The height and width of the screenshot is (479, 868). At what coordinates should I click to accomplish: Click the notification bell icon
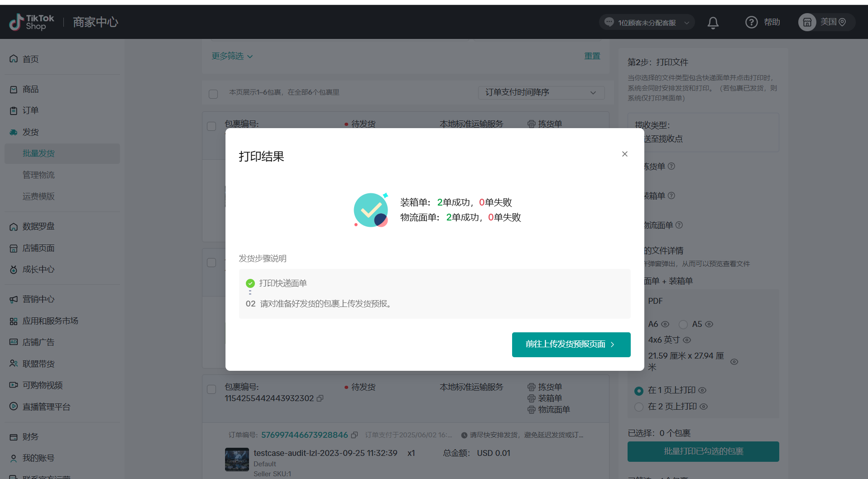(x=713, y=23)
